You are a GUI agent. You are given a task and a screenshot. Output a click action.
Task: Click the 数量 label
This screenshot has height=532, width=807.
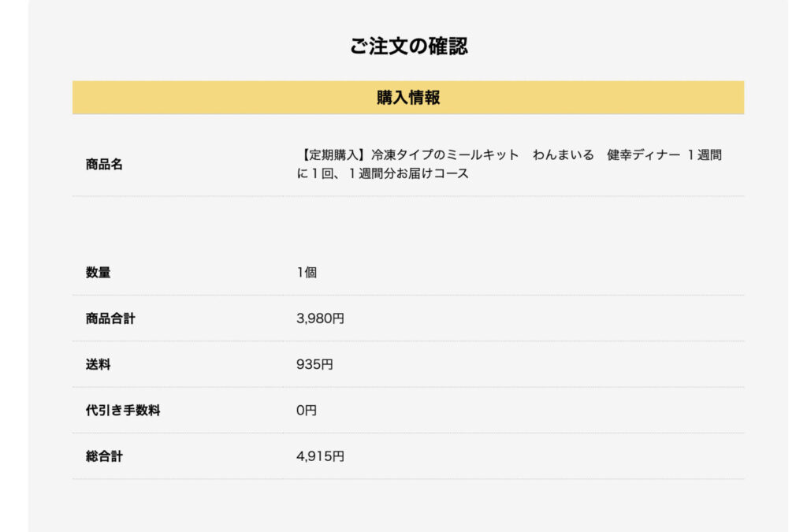click(x=98, y=272)
